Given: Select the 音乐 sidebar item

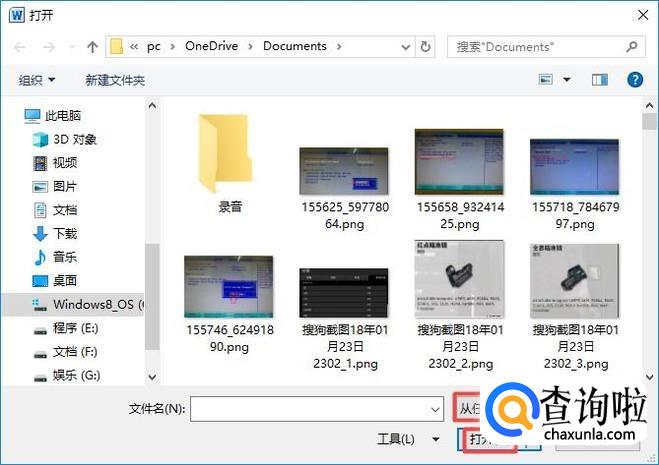Looking at the screenshot, I should click(x=65, y=257).
